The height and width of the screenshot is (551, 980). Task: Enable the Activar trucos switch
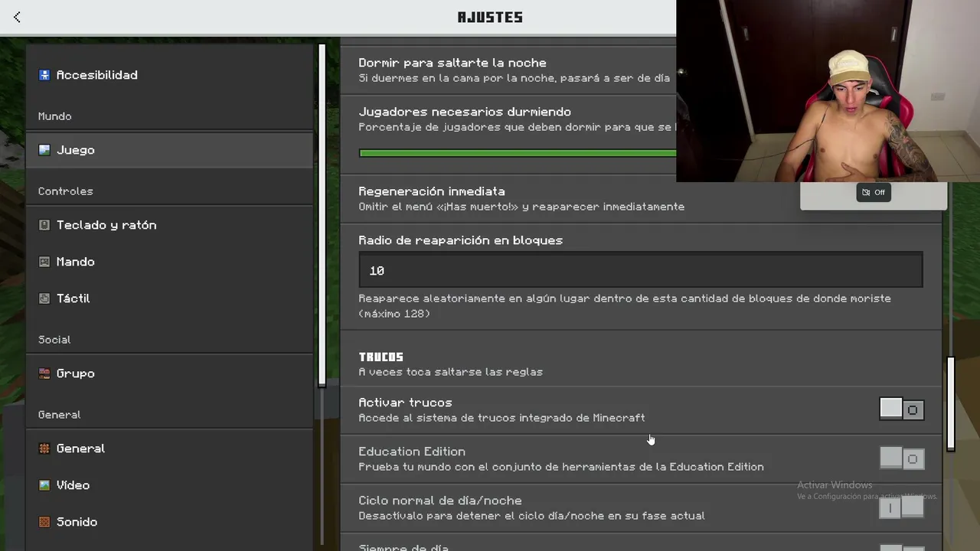(902, 409)
